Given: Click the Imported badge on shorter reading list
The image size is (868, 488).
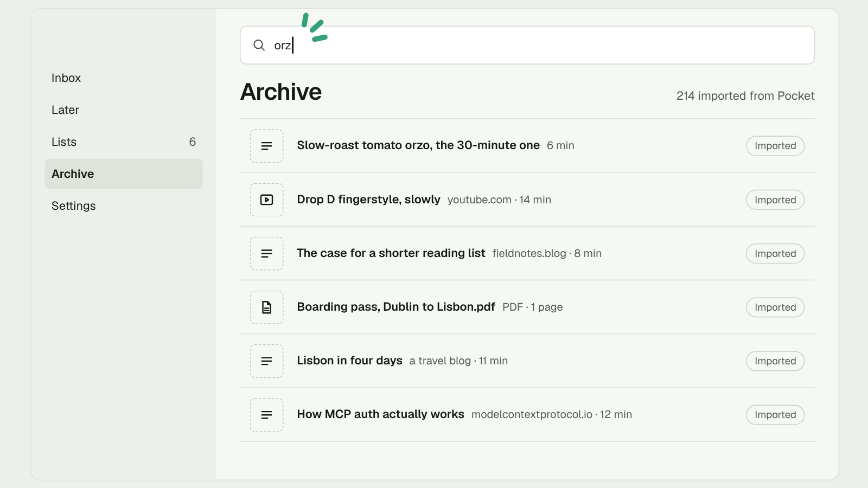Looking at the screenshot, I should [775, 253].
